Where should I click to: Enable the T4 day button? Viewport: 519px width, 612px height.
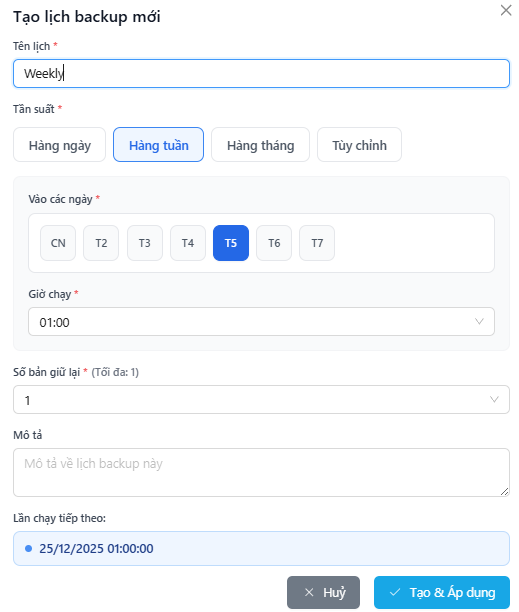pyautogui.click(x=188, y=243)
